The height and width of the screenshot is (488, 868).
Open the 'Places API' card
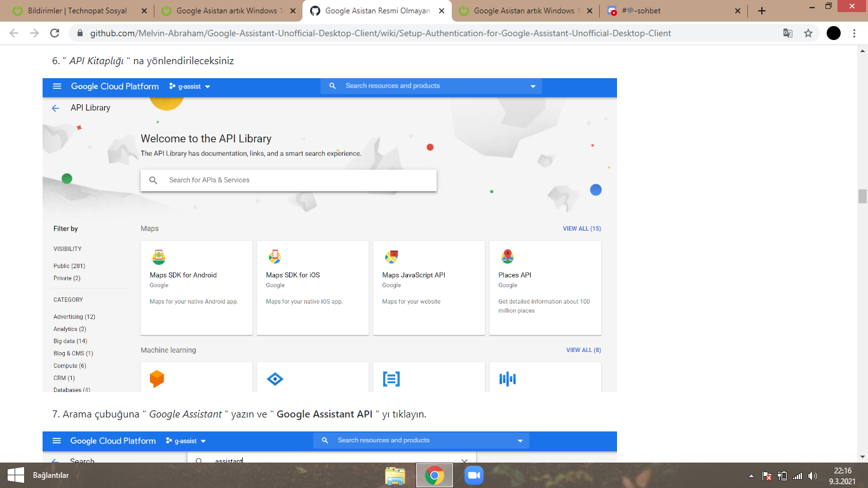[545, 288]
